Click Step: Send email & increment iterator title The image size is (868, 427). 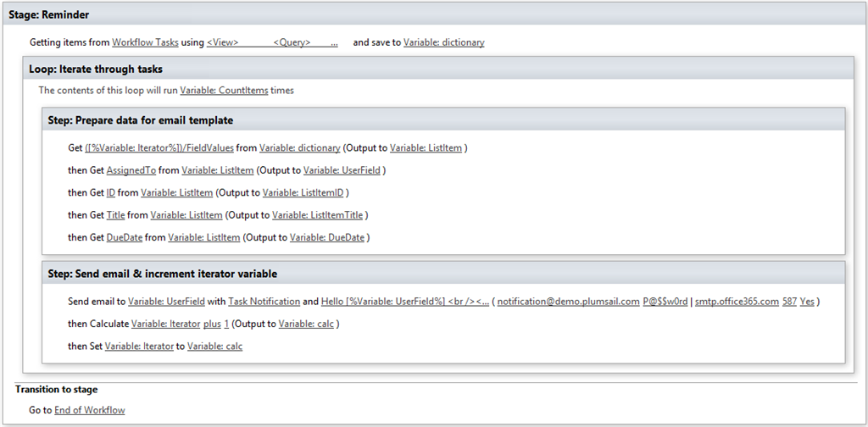[x=163, y=274]
